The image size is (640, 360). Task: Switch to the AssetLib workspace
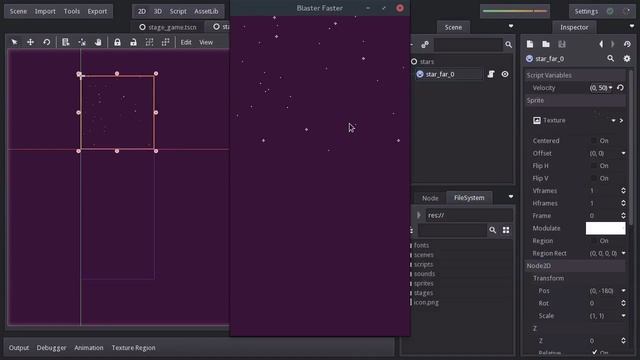(206, 11)
